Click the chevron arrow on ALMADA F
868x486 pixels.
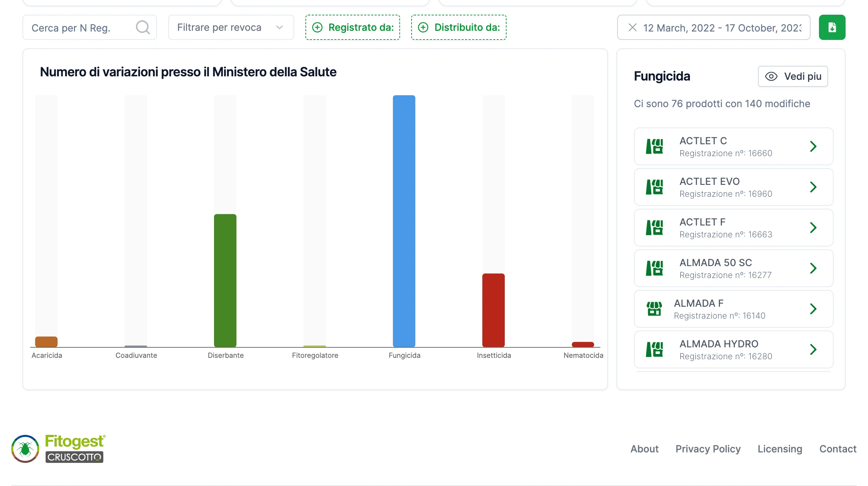[x=813, y=309]
